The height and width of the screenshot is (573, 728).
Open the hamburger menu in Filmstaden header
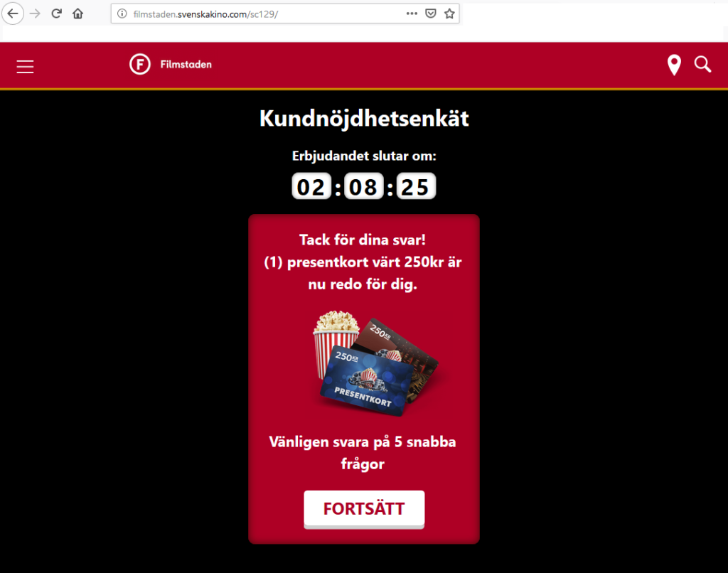[x=25, y=66]
